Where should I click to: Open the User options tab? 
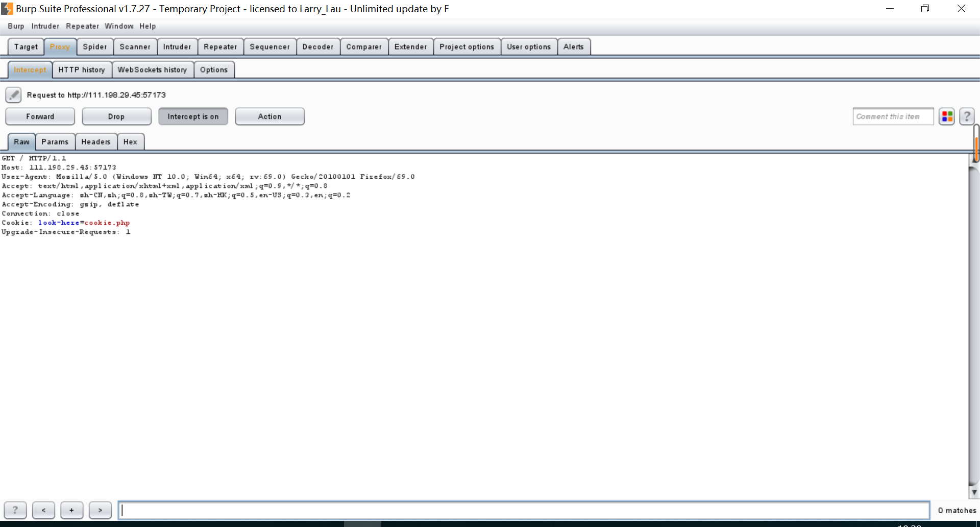click(529, 46)
